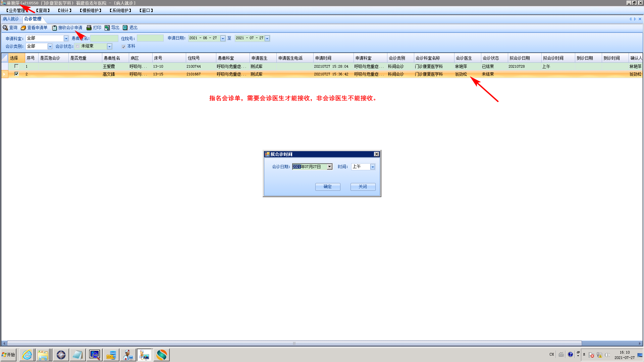Toggle the 本科 checkbox
Viewport: 644px width, 362px height.
123,47
